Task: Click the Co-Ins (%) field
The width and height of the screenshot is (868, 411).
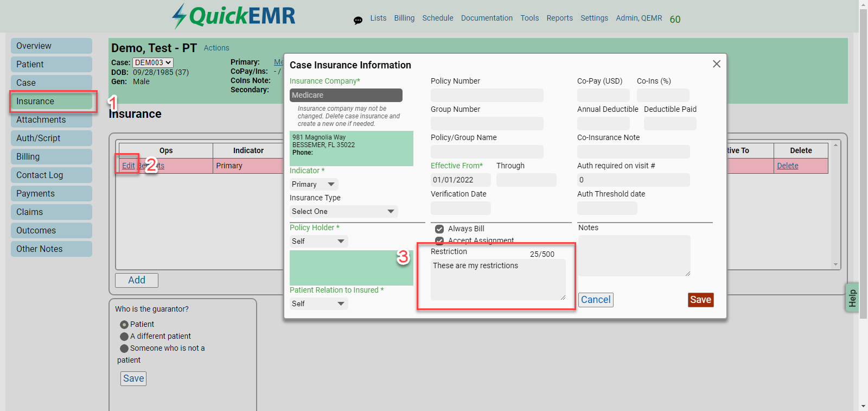Action: [x=663, y=96]
